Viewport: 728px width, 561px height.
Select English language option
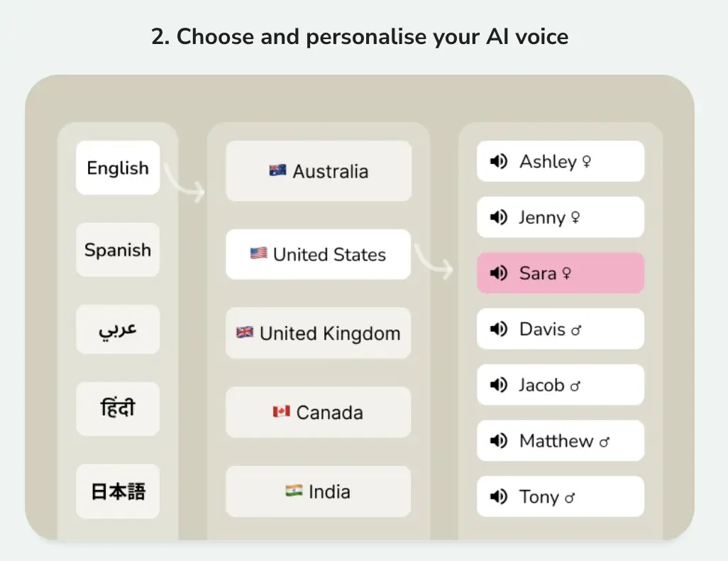[x=118, y=168]
